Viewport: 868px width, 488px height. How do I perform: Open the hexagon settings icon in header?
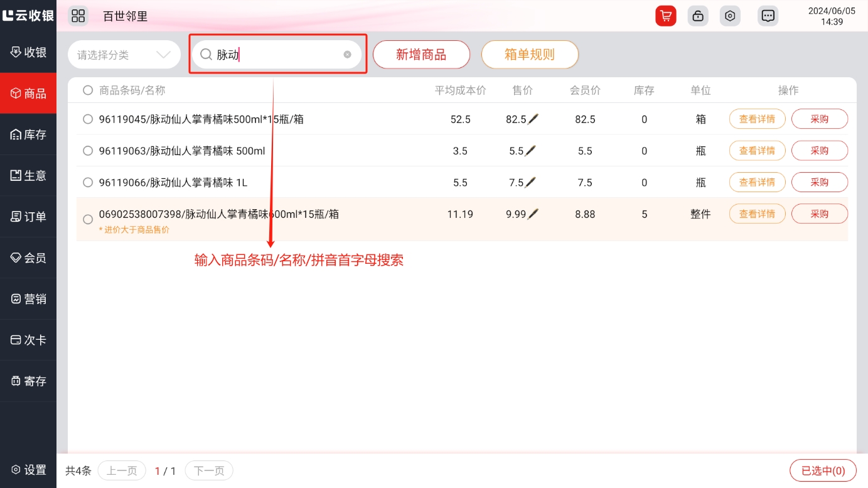coord(730,16)
